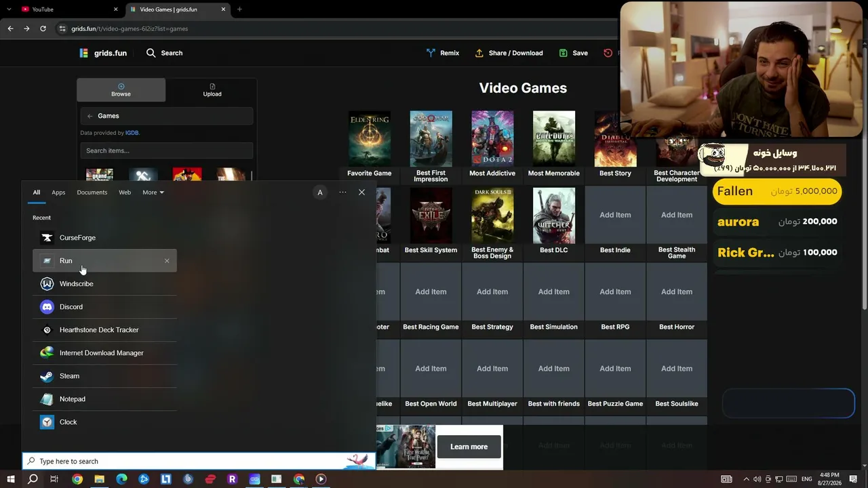Click the browser address bar URL
868x488 pixels.
(x=130, y=28)
